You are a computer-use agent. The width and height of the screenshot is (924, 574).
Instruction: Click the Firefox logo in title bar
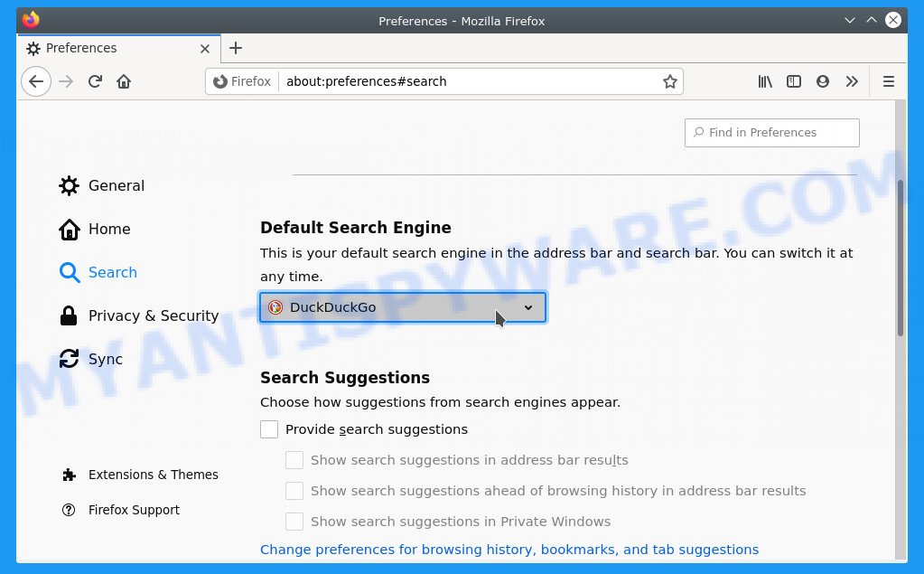[x=31, y=20]
